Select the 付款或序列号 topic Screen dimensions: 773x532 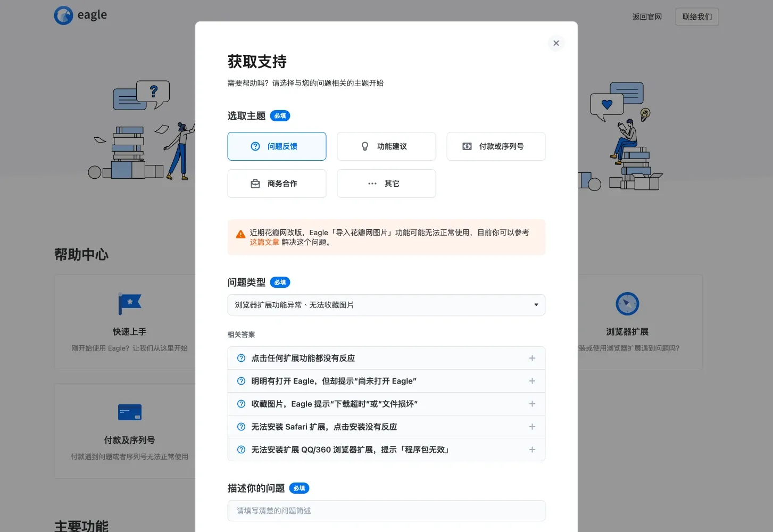tap(496, 146)
